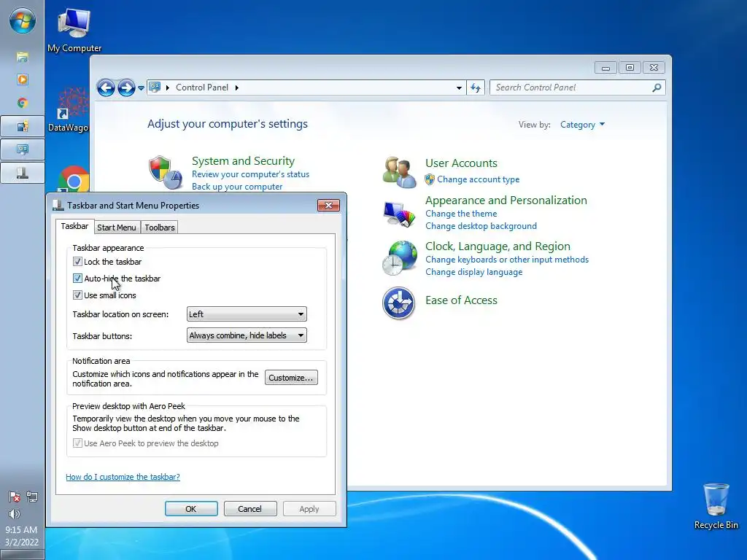Click Cancel in Taskbar properties

pos(249,508)
